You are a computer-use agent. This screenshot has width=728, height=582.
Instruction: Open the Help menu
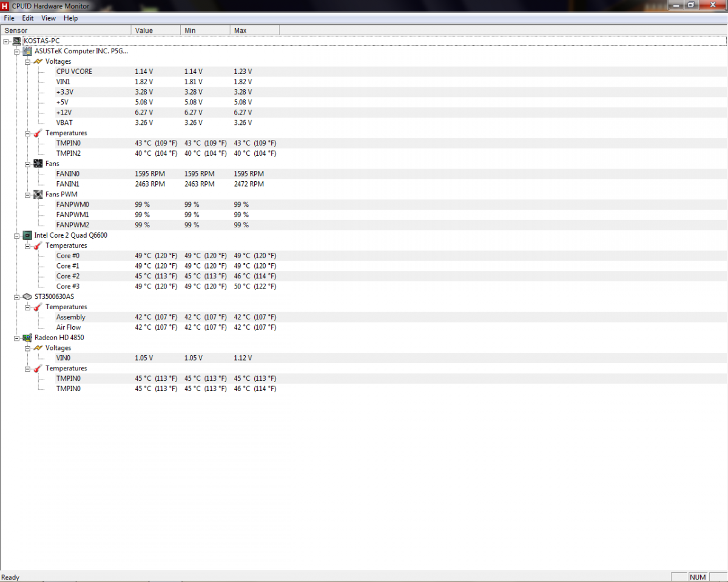[x=71, y=18]
